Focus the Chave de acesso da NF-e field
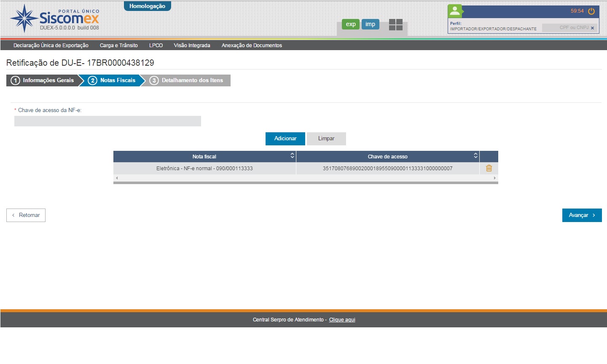This screenshot has height=364, width=607. tap(107, 121)
